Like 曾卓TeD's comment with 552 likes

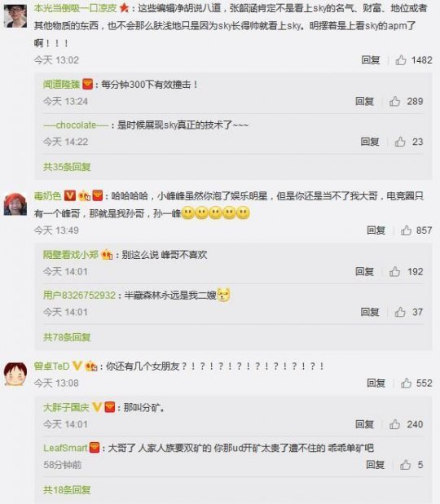pyautogui.click(x=407, y=383)
